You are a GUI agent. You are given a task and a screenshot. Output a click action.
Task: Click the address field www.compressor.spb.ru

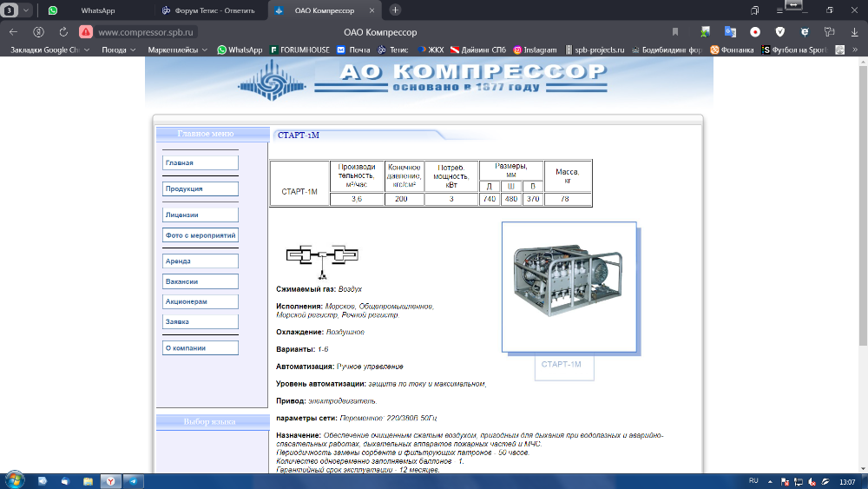pyautogui.click(x=146, y=32)
